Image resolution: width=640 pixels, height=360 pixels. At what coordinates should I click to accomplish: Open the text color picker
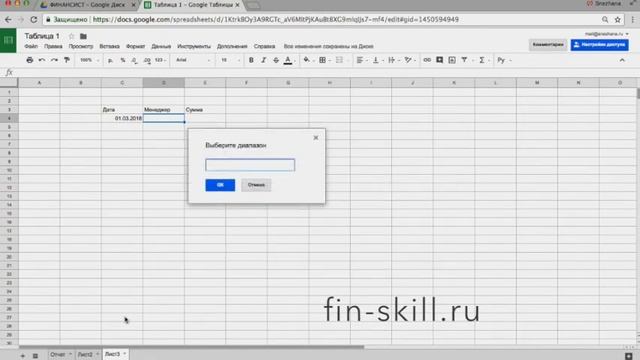click(288, 60)
